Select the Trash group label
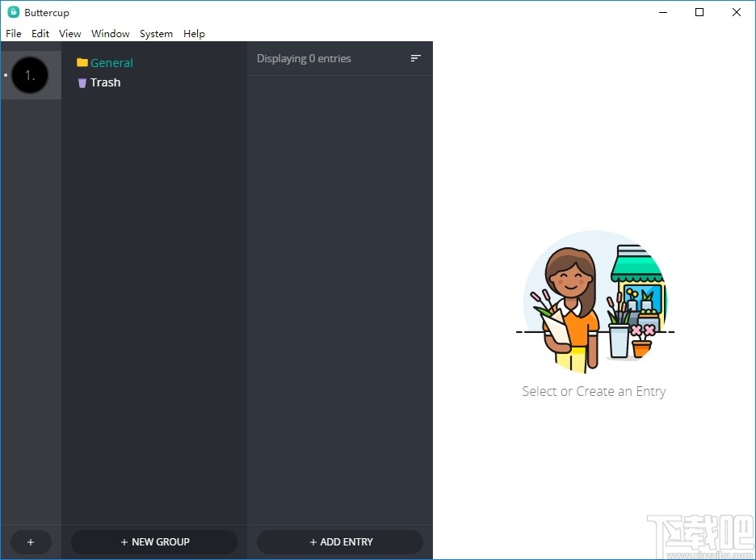The width and height of the screenshot is (756, 560). 105,82
